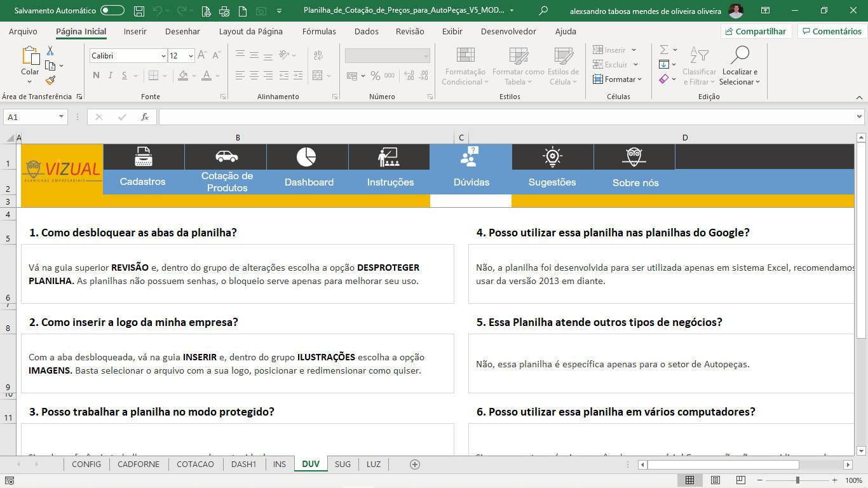Switch to Page Layout view in status bar
Image resolution: width=868 pixels, height=488 pixels.
715,480
